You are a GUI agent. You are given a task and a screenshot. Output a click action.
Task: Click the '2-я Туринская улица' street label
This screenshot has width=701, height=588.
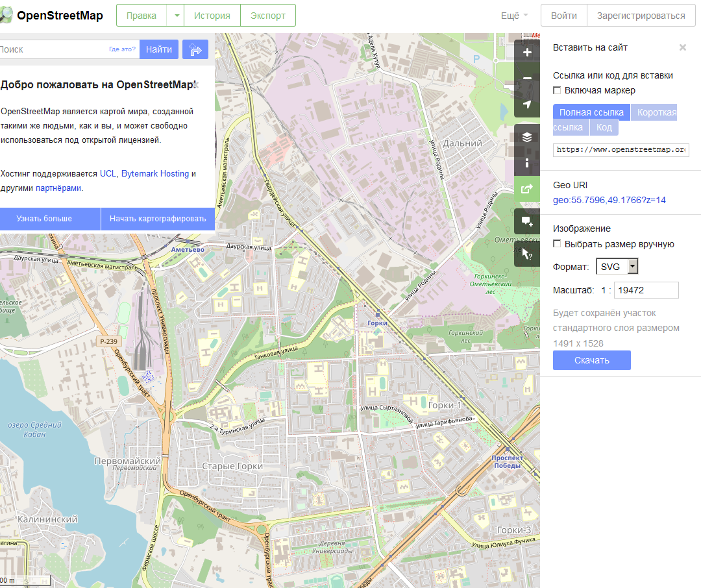coord(238,427)
